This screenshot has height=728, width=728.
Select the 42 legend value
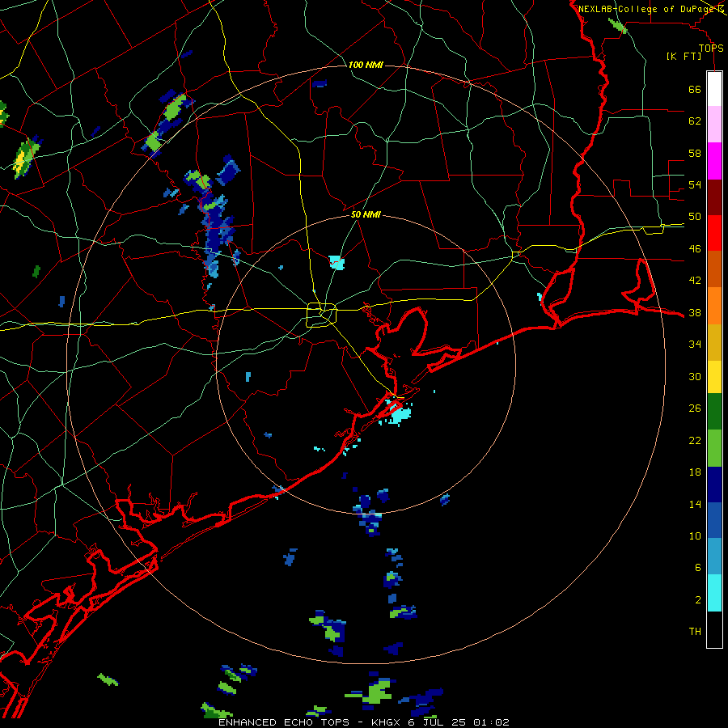tap(695, 281)
